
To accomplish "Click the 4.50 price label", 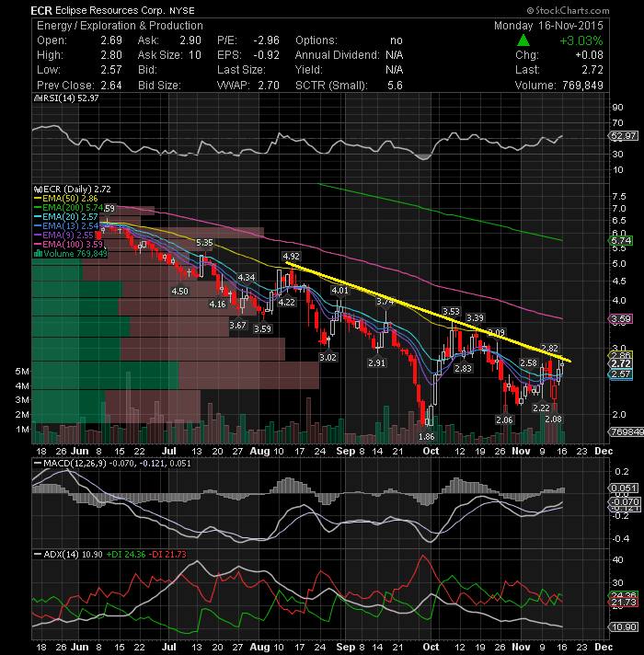I will (179, 291).
